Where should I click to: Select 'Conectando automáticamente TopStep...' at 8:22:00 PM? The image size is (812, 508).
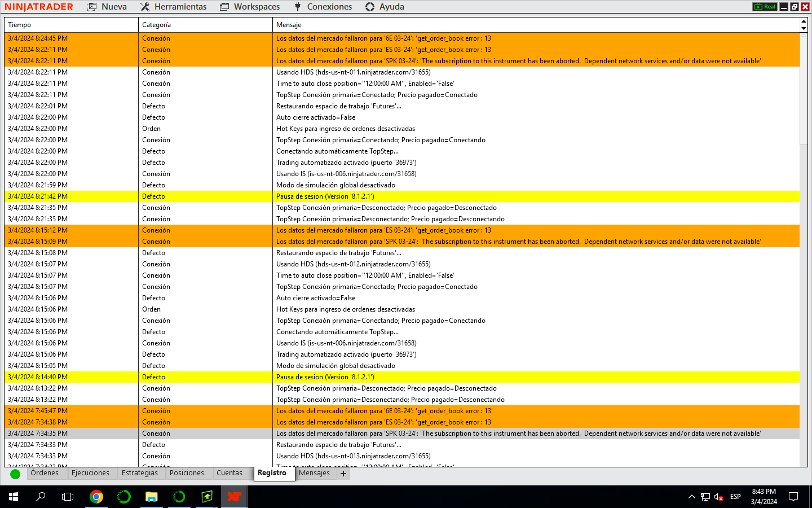tap(536, 151)
